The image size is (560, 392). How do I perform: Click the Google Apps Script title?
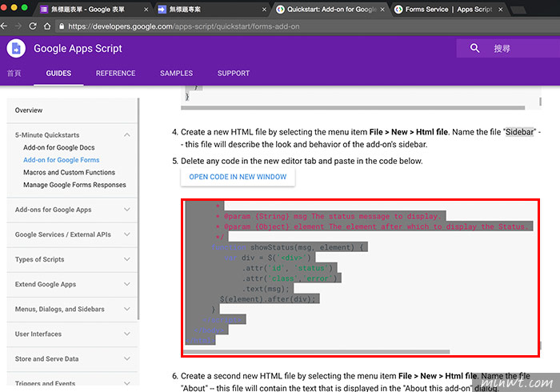coord(78,48)
